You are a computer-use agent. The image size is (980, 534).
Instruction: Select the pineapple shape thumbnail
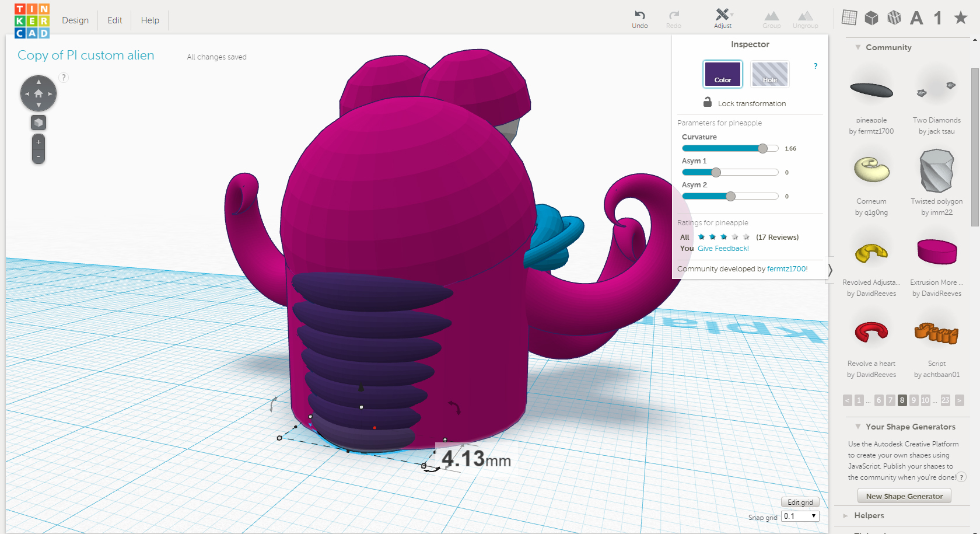pos(871,90)
